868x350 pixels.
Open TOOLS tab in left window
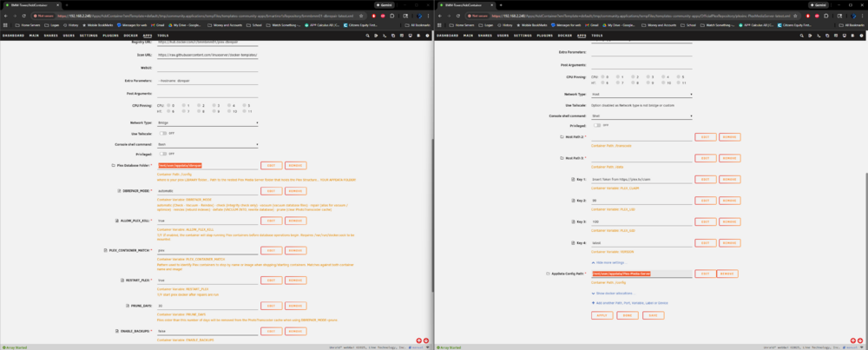click(x=163, y=36)
